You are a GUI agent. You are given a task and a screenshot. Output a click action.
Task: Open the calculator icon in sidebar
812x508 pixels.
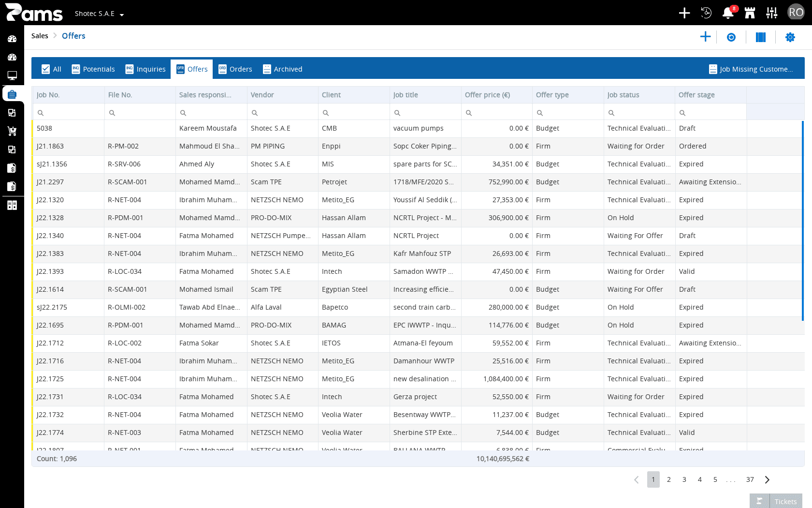[x=12, y=205]
